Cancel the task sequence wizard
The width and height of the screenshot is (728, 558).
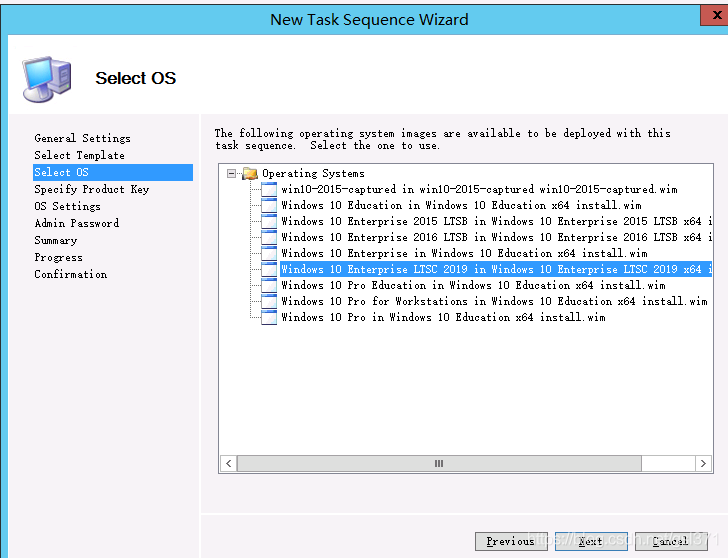pyautogui.click(x=671, y=541)
